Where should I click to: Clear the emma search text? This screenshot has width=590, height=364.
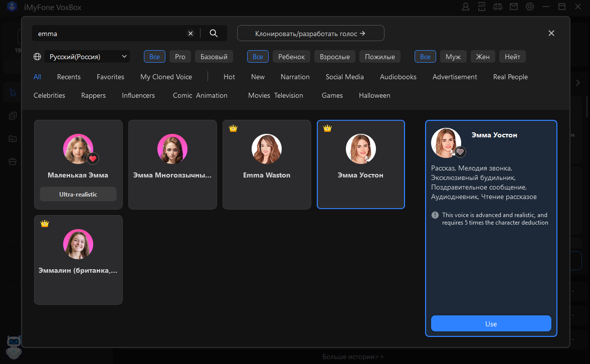pos(190,34)
